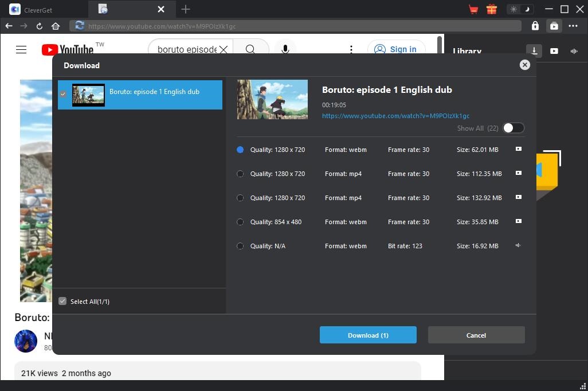Show video files in Library panel
588x391 pixels.
pos(554,50)
